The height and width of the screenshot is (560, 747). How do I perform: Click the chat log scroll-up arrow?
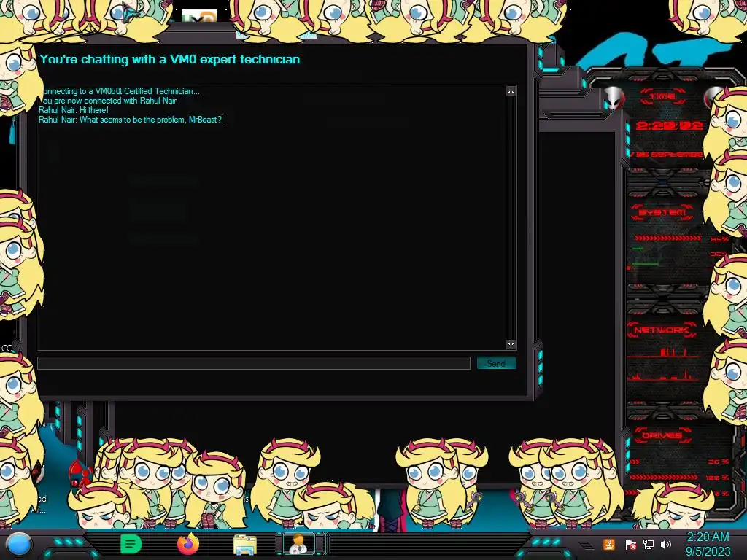[x=511, y=91]
